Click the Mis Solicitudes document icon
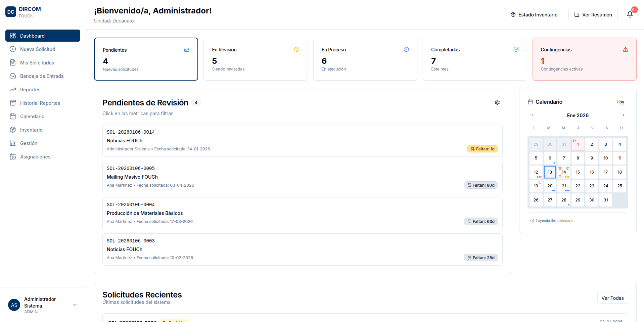The image size is (644, 322). pyautogui.click(x=13, y=62)
